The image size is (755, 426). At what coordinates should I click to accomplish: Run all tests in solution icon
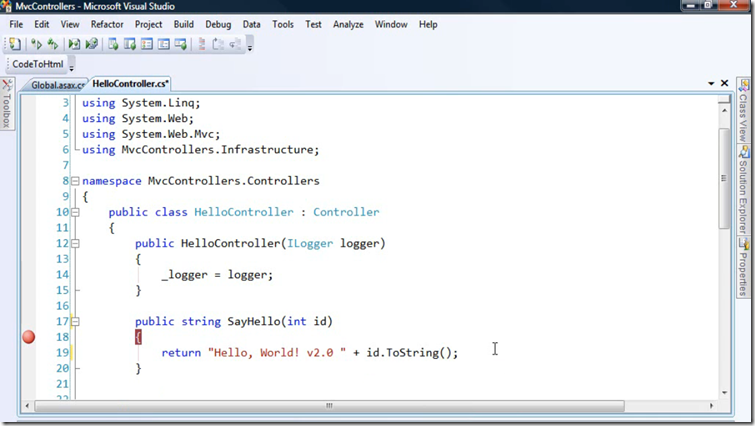pos(52,44)
